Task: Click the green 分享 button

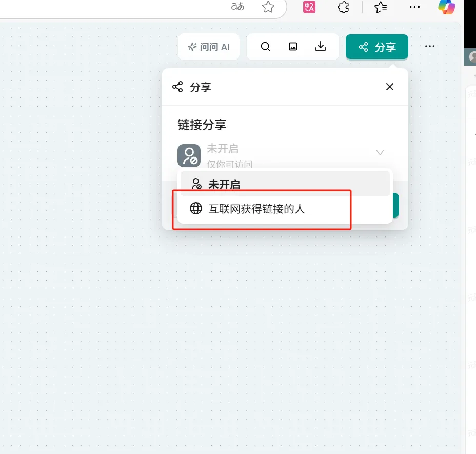Action: tap(377, 47)
